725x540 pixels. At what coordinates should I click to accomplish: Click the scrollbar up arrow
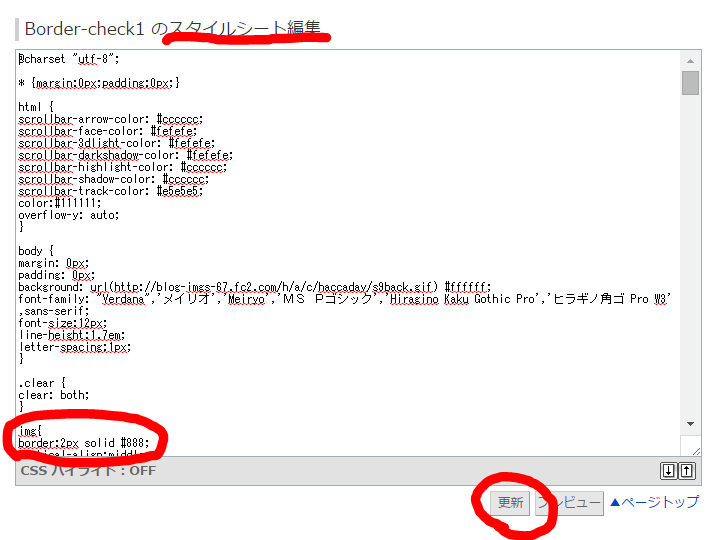(690, 61)
